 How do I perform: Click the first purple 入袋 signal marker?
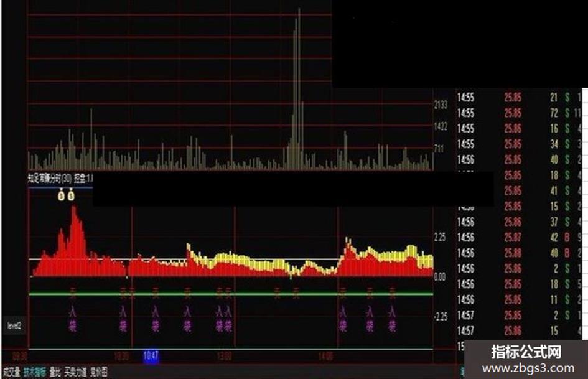tap(73, 319)
